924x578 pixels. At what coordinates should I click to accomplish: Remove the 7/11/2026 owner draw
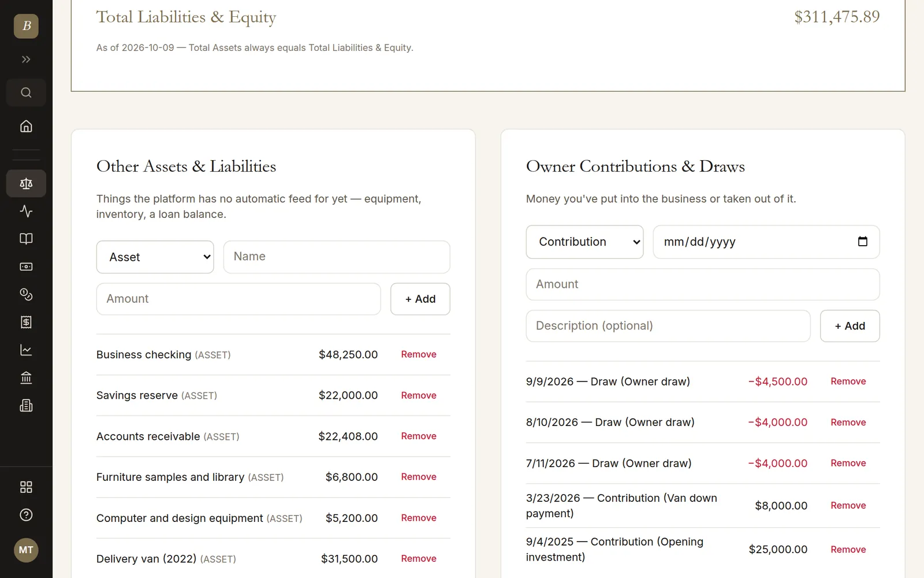pyautogui.click(x=848, y=463)
